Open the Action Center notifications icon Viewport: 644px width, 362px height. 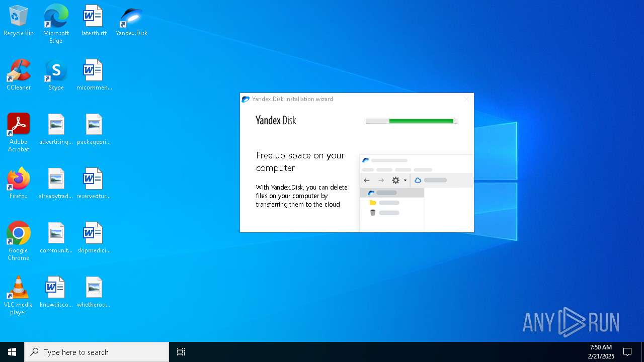627,352
